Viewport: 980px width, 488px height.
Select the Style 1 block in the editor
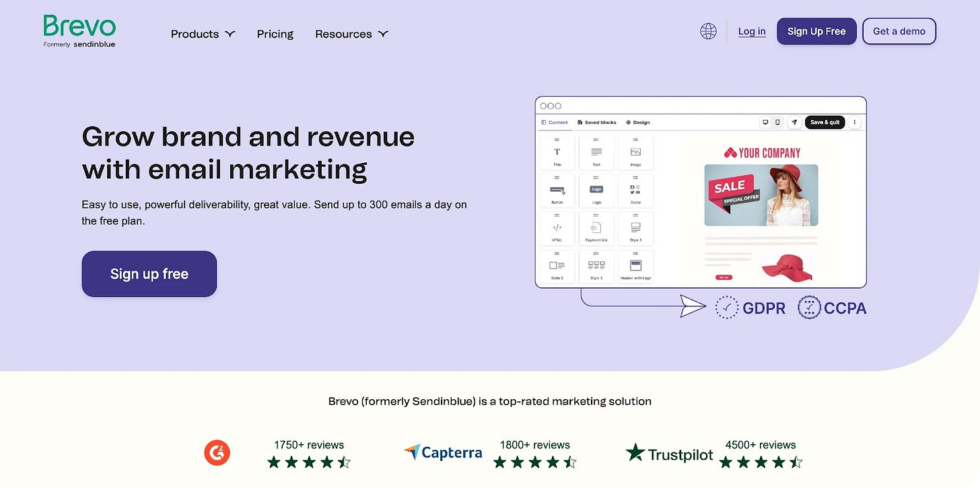point(635,229)
